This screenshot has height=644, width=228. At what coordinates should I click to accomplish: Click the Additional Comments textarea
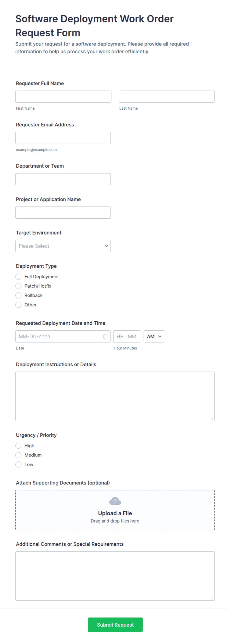[115, 576]
